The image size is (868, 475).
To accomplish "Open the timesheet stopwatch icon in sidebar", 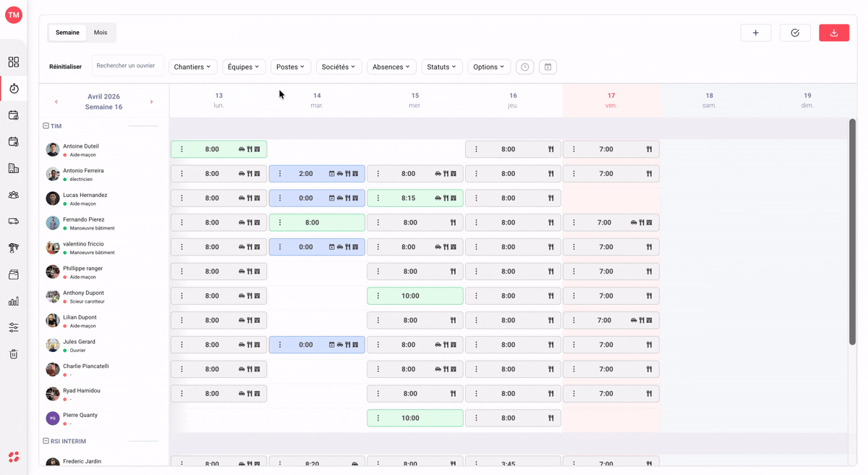I will 13,88.
